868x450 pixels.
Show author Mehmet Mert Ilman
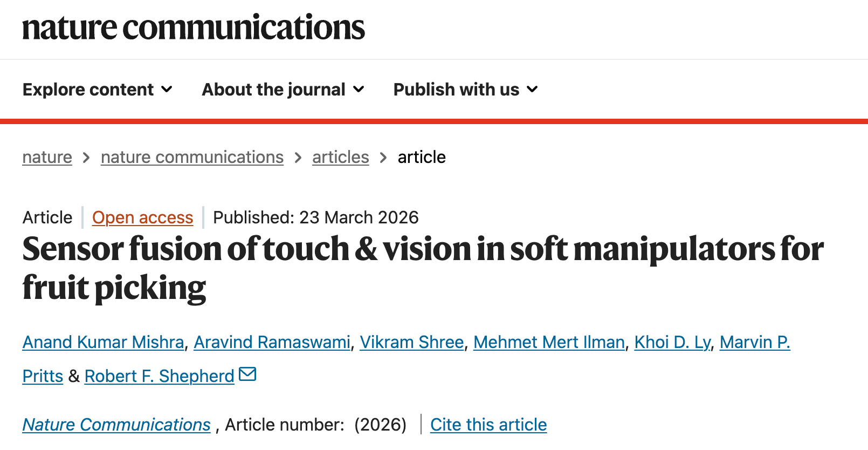[x=549, y=342]
